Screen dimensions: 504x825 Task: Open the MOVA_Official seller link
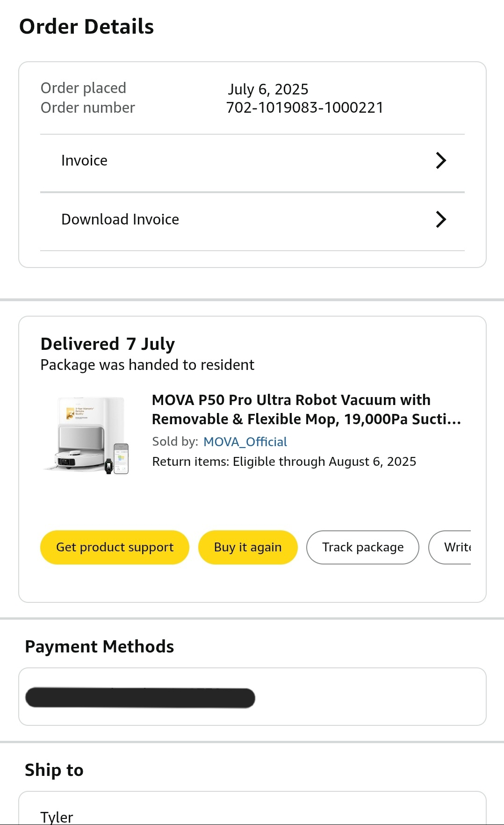[245, 441]
